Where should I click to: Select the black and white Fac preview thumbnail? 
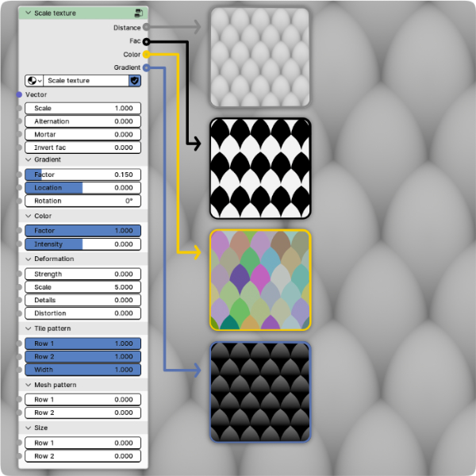click(260, 167)
